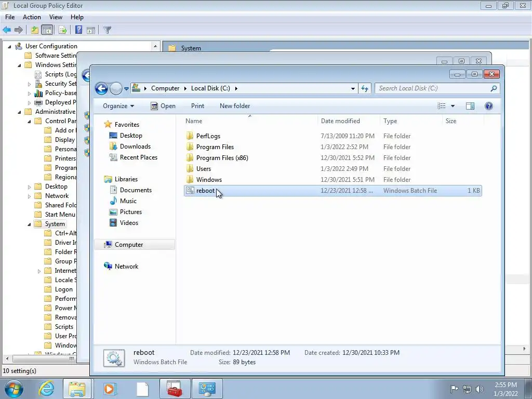Image resolution: width=532 pixels, height=399 pixels.
Task: Open address bar history dropdown arrow
Action: point(353,88)
